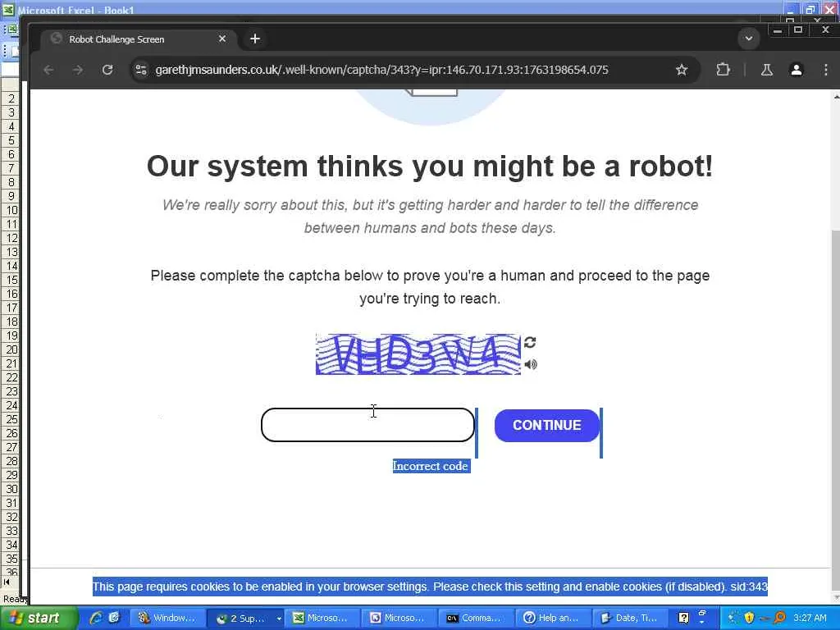Screen dimensions: 840x630
Task: Launch Internet Explorer from quick launch
Action: (x=96, y=618)
